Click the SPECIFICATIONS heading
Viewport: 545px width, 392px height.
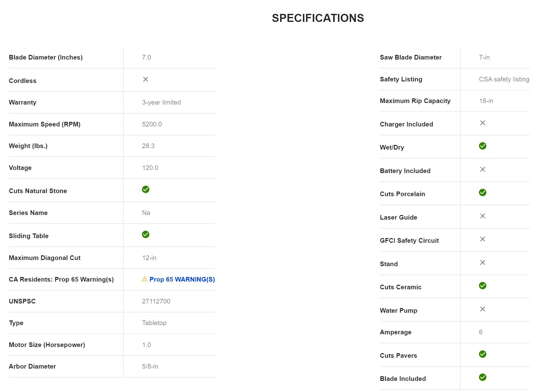point(318,18)
